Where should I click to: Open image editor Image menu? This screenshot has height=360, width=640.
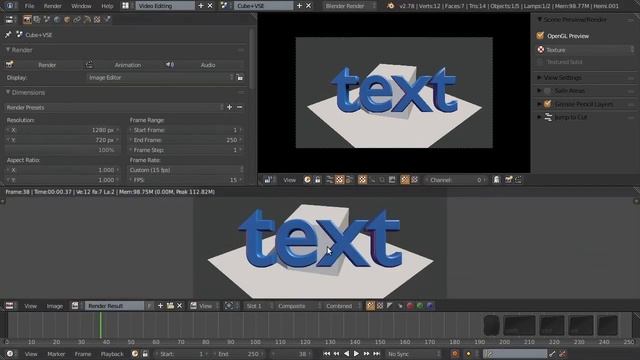coord(55,306)
